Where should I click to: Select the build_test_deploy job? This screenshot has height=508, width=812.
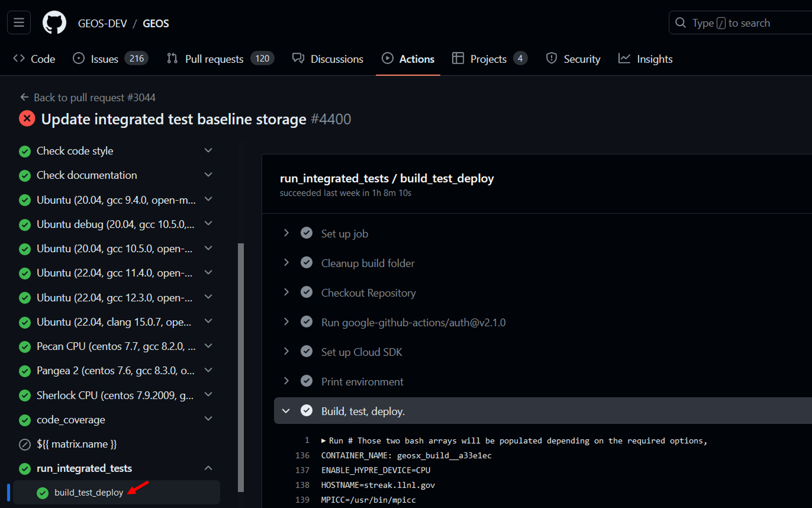point(89,492)
